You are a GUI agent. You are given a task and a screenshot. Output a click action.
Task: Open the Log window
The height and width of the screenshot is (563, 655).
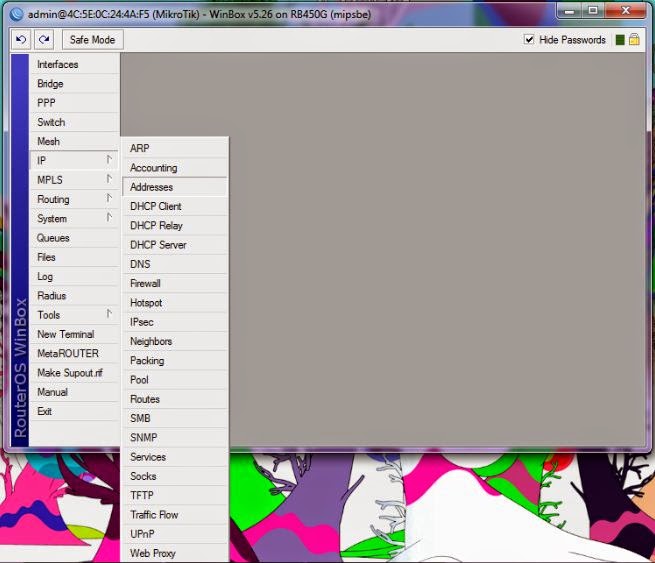point(75,276)
